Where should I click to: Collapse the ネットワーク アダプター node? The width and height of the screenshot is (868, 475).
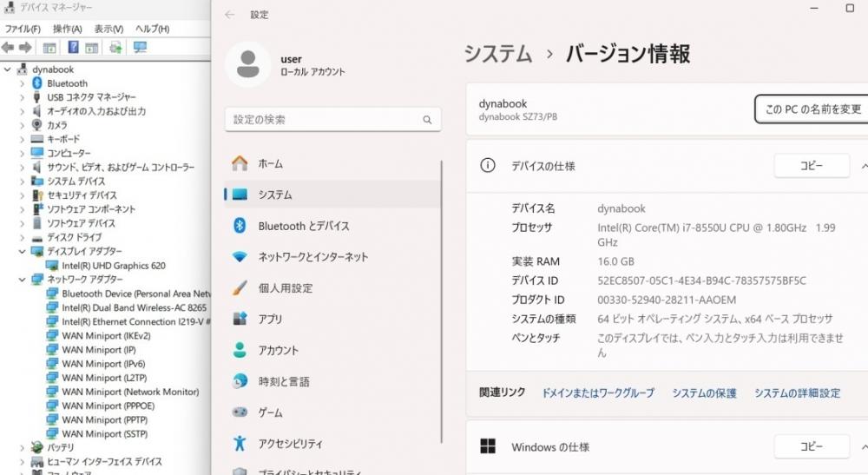tap(23, 280)
